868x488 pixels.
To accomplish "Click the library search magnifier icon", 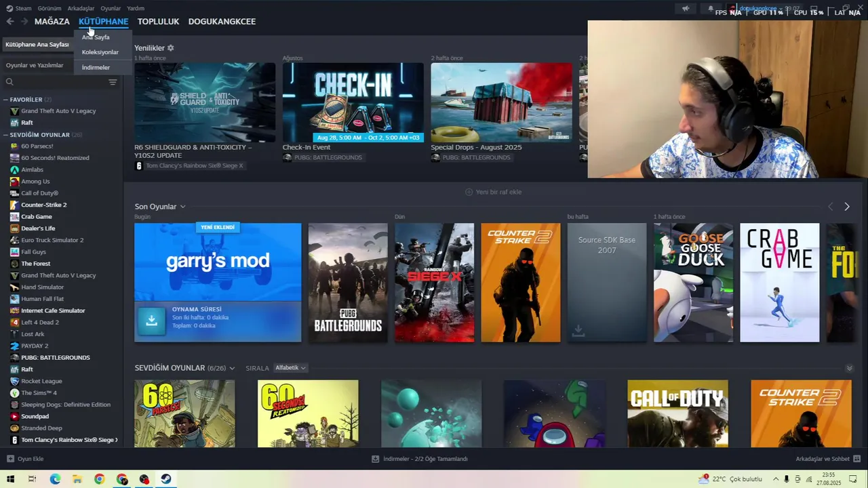I will [9, 82].
